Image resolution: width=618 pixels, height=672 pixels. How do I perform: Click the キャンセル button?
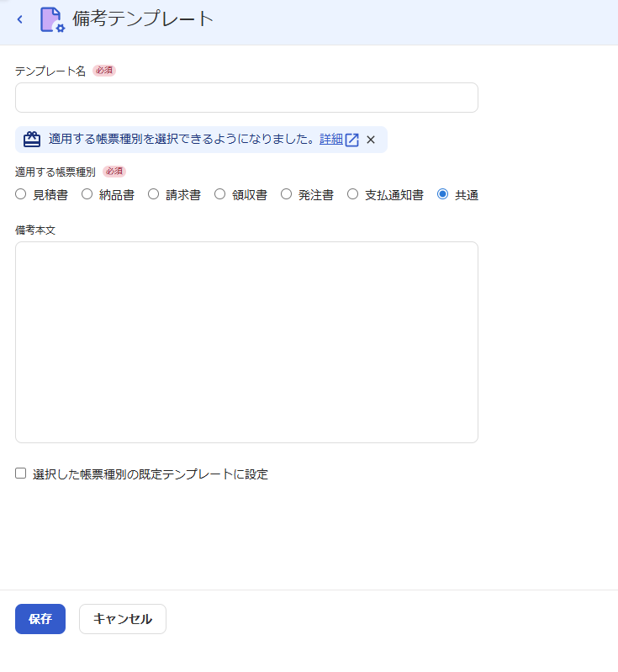[123, 619]
